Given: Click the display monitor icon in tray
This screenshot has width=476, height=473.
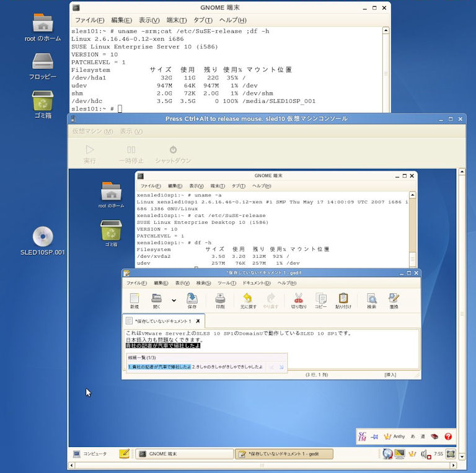Looking at the screenshot, I should [400, 454].
